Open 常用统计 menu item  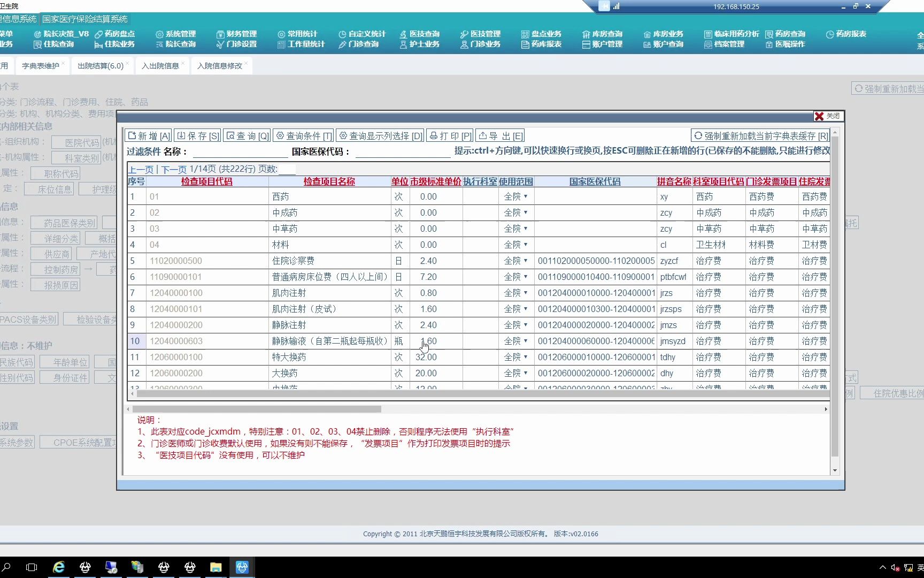[298, 34]
